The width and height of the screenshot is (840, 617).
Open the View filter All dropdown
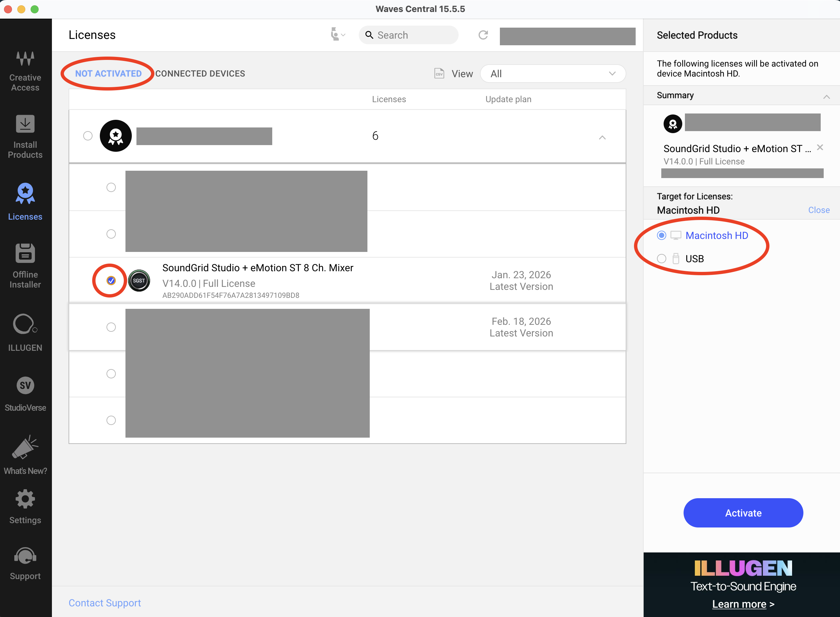coord(553,74)
